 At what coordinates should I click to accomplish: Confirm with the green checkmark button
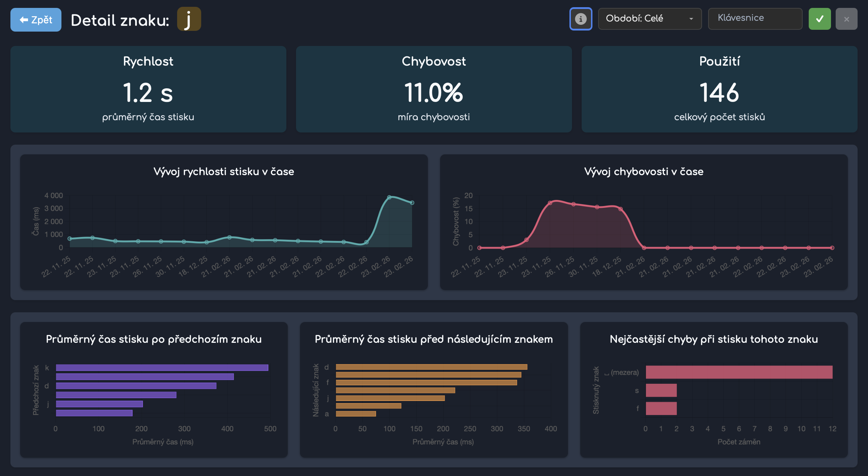(x=819, y=19)
